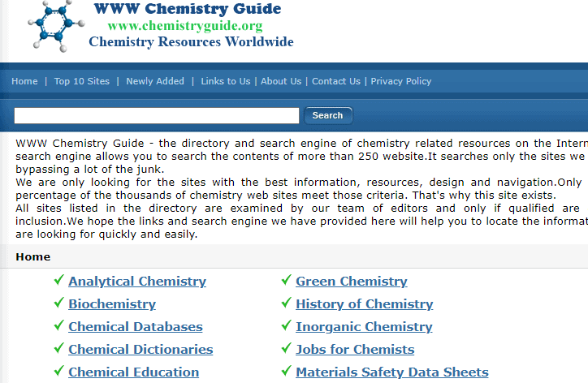Open Links to Us page

[x=226, y=81]
